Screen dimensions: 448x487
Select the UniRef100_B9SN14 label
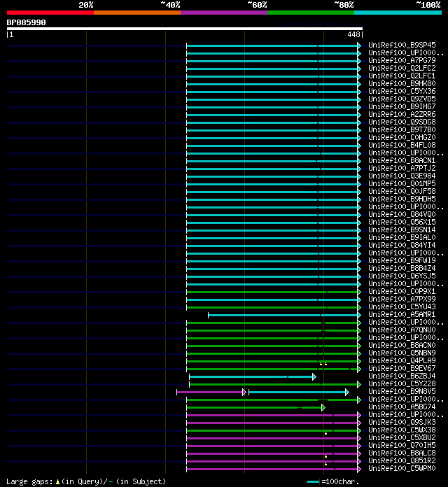coord(402,230)
